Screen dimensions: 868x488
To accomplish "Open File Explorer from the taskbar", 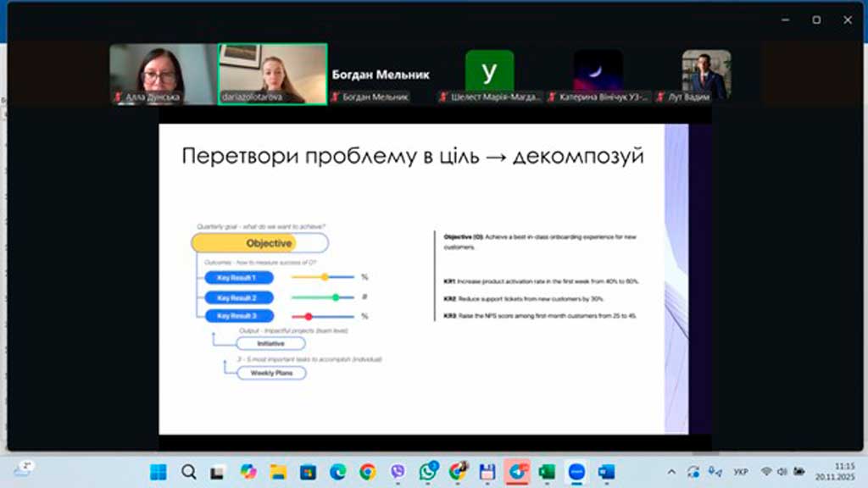I will [278, 471].
